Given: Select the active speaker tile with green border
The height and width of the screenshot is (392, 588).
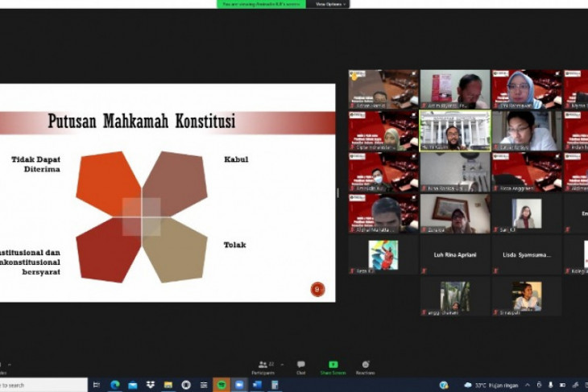Looking at the screenshot, I should [455, 130].
